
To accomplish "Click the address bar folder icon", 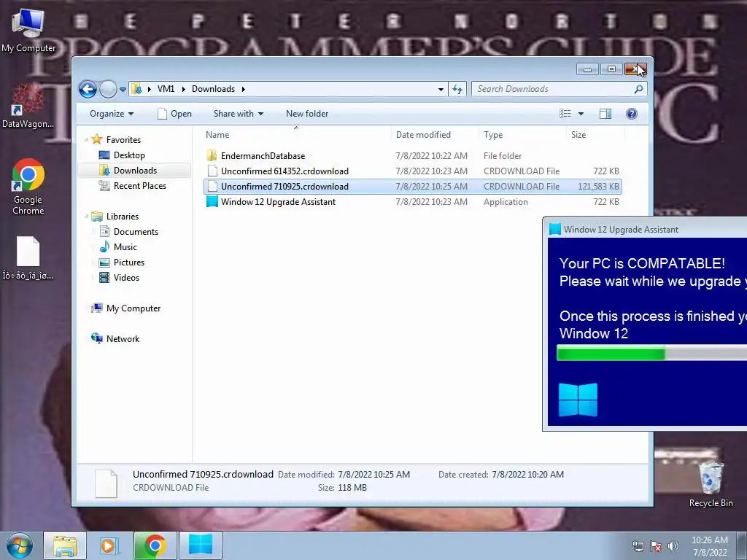I will [136, 89].
